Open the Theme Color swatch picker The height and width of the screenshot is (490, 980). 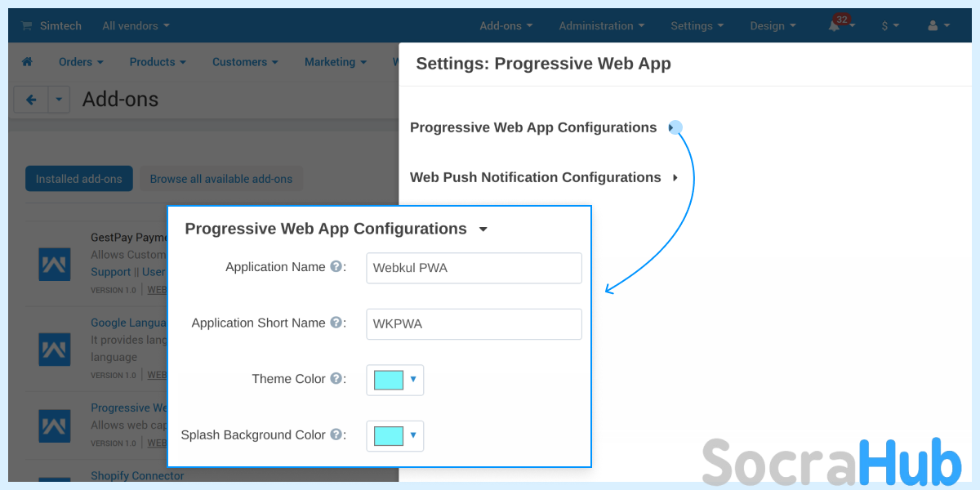[x=395, y=380]
